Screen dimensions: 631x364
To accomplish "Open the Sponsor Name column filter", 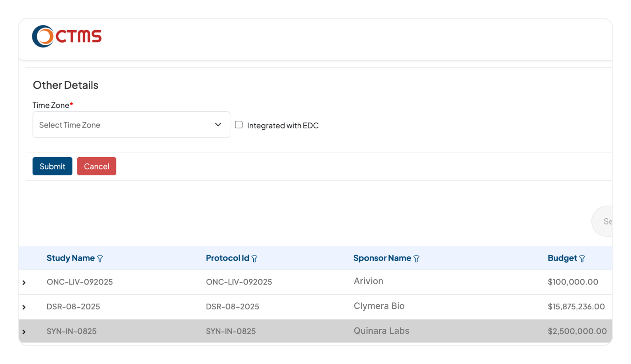I will tap(416, 258).
